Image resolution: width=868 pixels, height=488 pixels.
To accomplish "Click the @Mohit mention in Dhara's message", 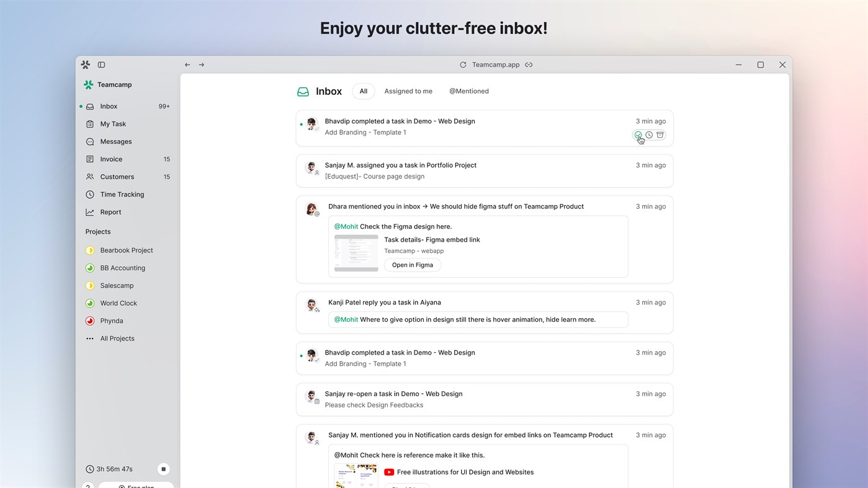I will [346, 226].
